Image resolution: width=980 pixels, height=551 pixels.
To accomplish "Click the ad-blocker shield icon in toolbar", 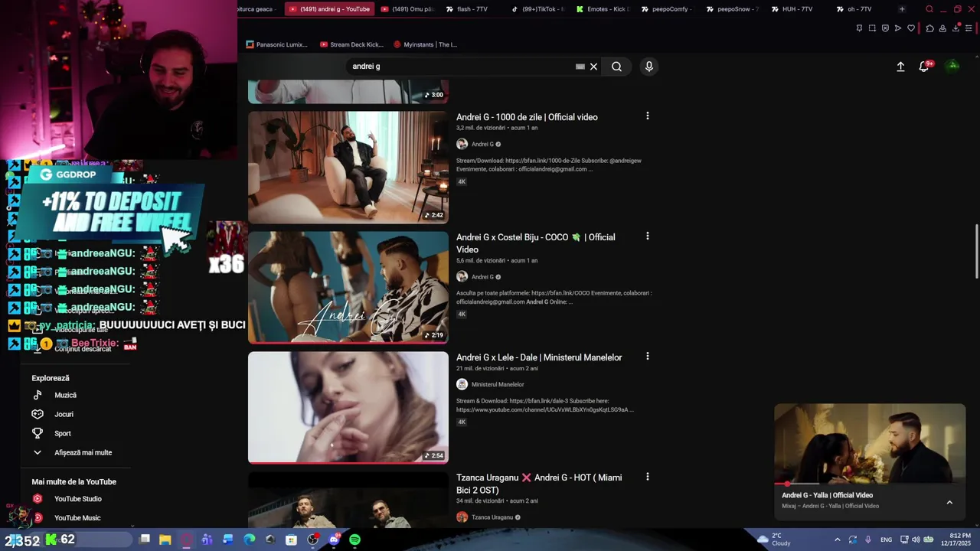I will (x=885, y=28).
